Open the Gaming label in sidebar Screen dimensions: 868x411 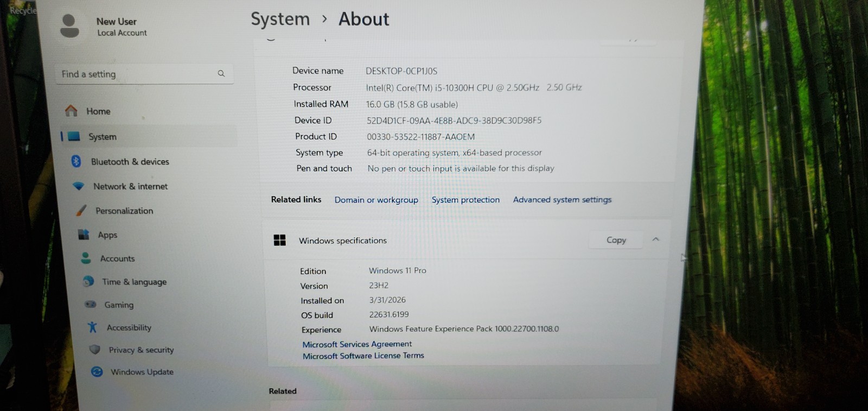119,305
